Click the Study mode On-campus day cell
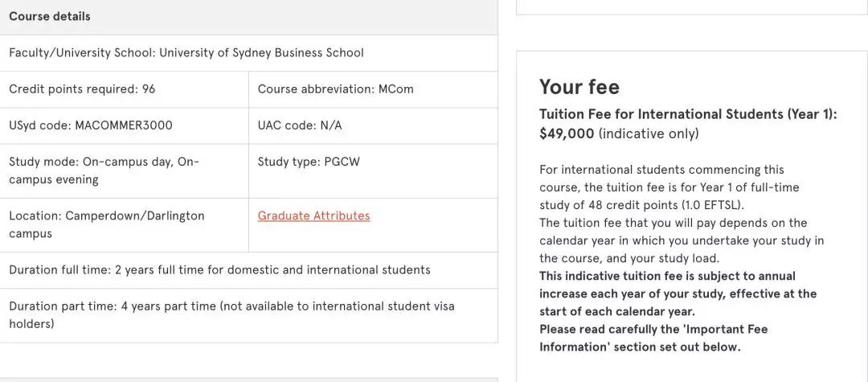868x382 pixels. pos(104,170)
